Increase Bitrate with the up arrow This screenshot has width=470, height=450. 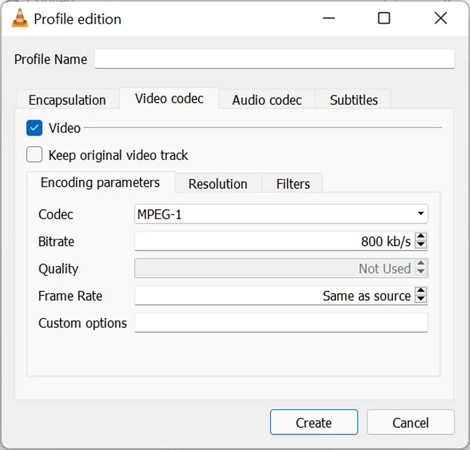tap(421, 237)
